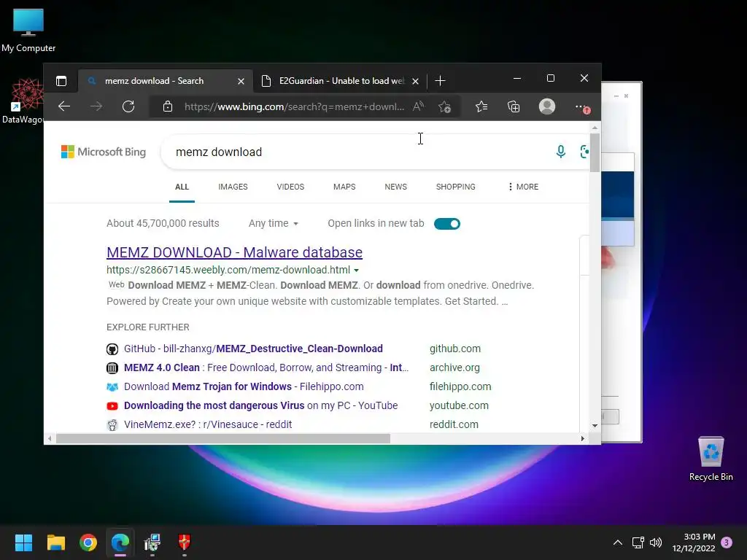The height and width of the screenshot is (560, 747).
Task: Click the github.com domain text
Action: [x=455, y=349]
